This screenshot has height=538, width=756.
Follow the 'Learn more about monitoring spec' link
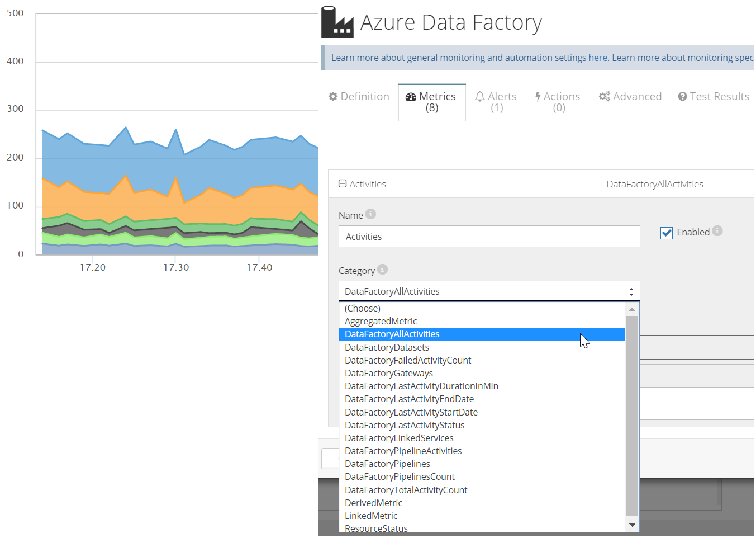click(x=683, y=58)
